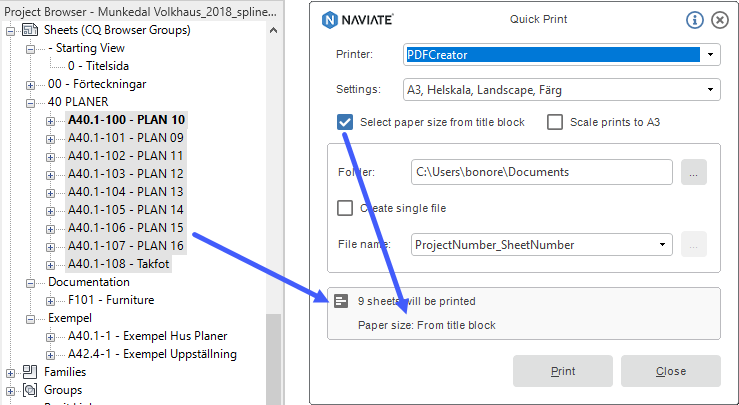Open the Quick Print info icon
The height and width of the screenshot is (405, 739).
(695, 20)
